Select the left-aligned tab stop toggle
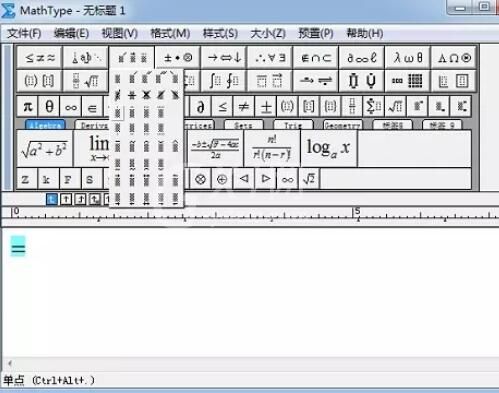 click(x=51, y=199)
